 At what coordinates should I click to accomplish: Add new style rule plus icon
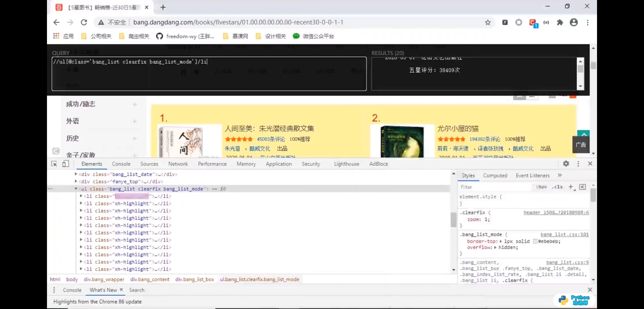point(571,187)
